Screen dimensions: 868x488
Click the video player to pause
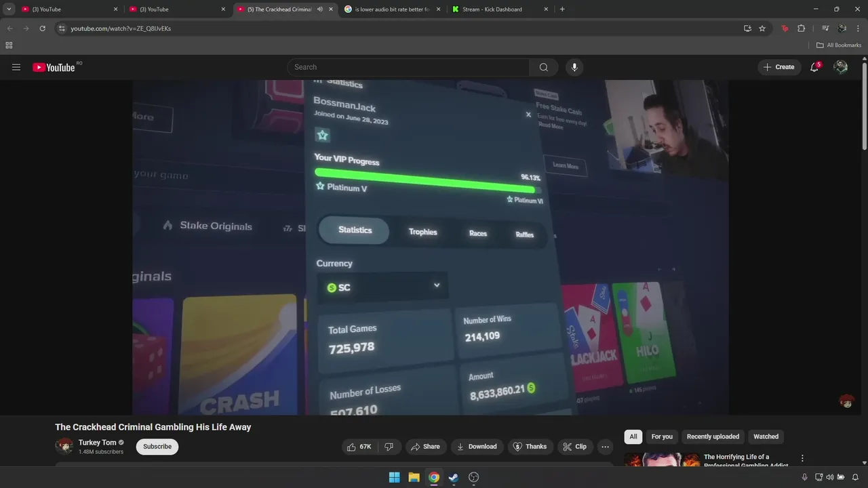431,247
